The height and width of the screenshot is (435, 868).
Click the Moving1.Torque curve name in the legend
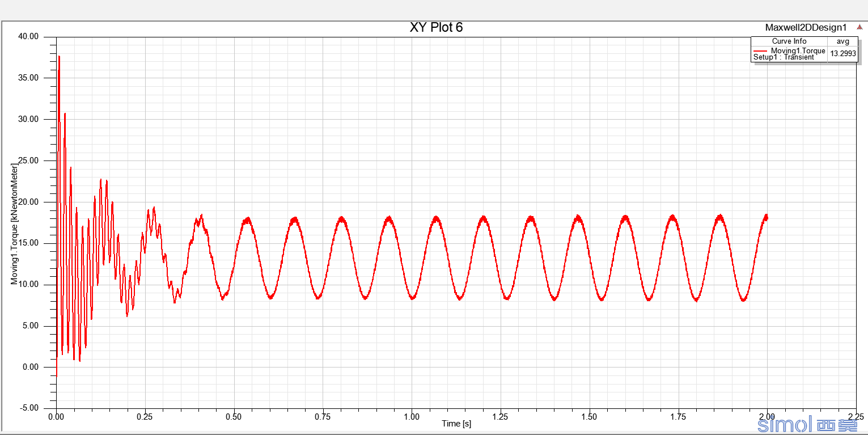(x=798, y=51)
